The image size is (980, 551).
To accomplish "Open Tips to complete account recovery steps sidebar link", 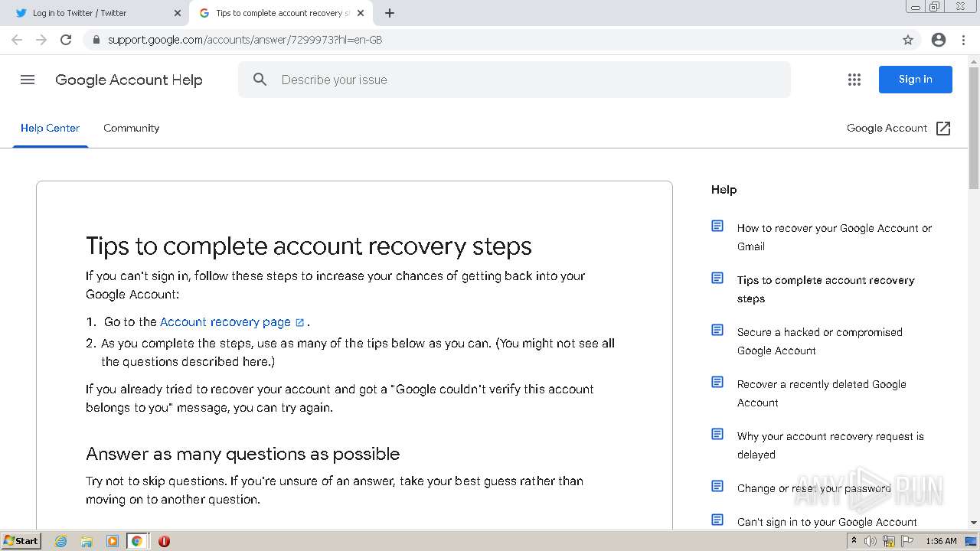I will [x=825, y=289].
